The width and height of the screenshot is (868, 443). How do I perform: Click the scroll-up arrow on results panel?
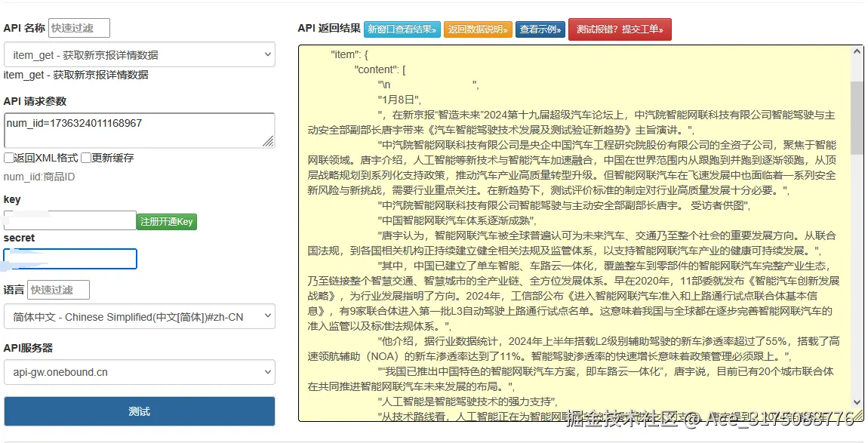coord(856,52)
